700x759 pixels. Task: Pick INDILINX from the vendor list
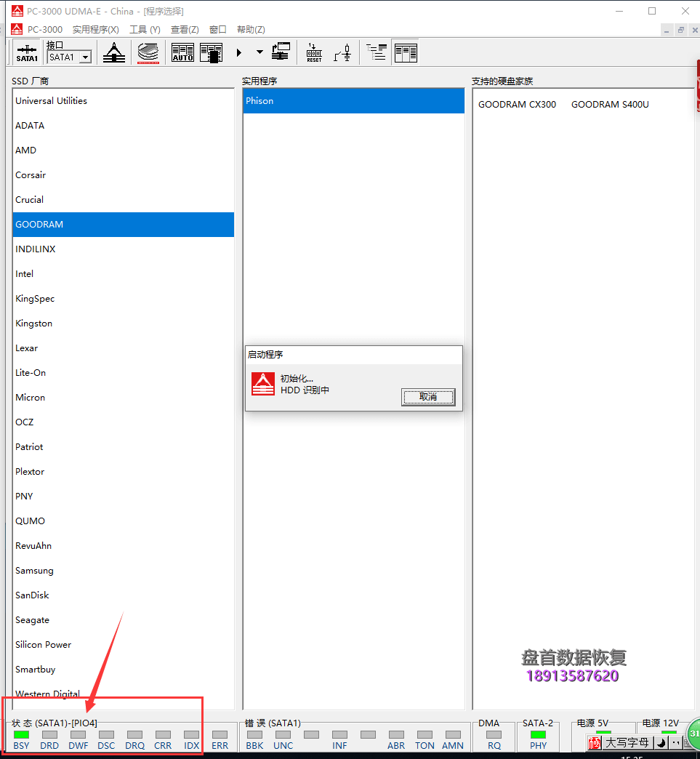pyautogui.click(x=124, y=249)
